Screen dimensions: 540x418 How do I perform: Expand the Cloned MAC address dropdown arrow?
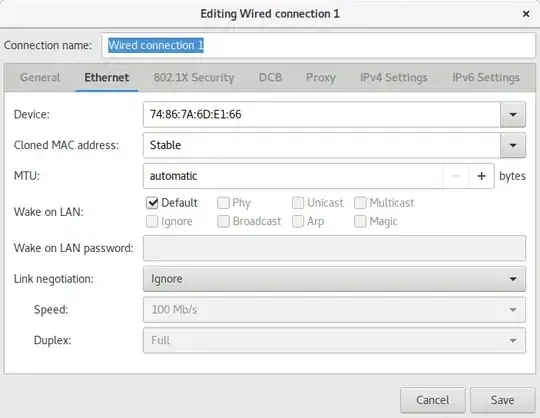tap(513, 145)
